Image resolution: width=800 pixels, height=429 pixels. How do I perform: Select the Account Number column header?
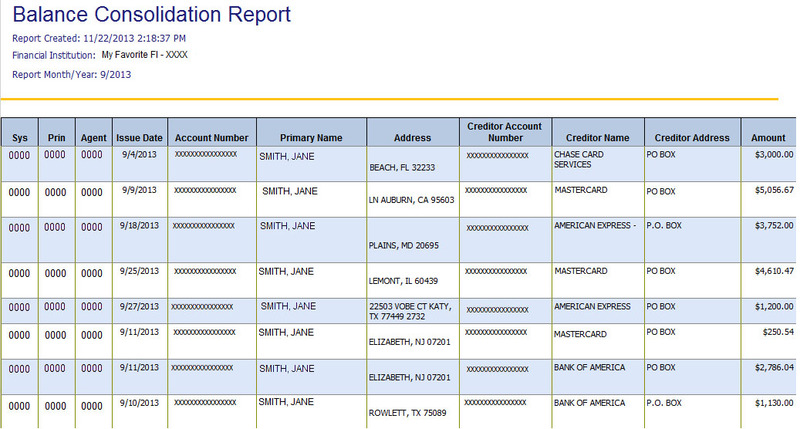point(211,138)
